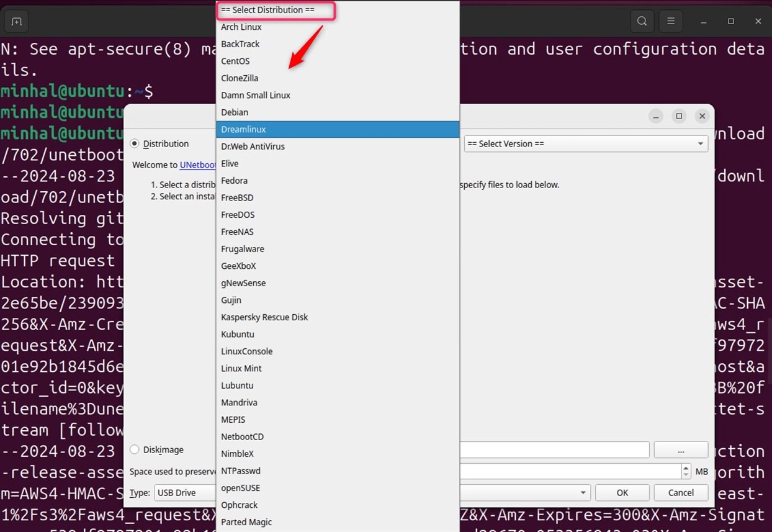Choose Arch Linux from distribution list

pos(338,27)
